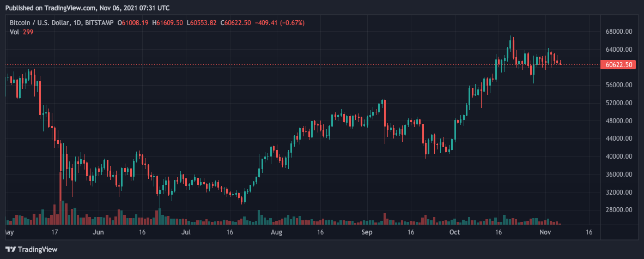Select the Nov marker on time axis

click(x=545, y=232)
